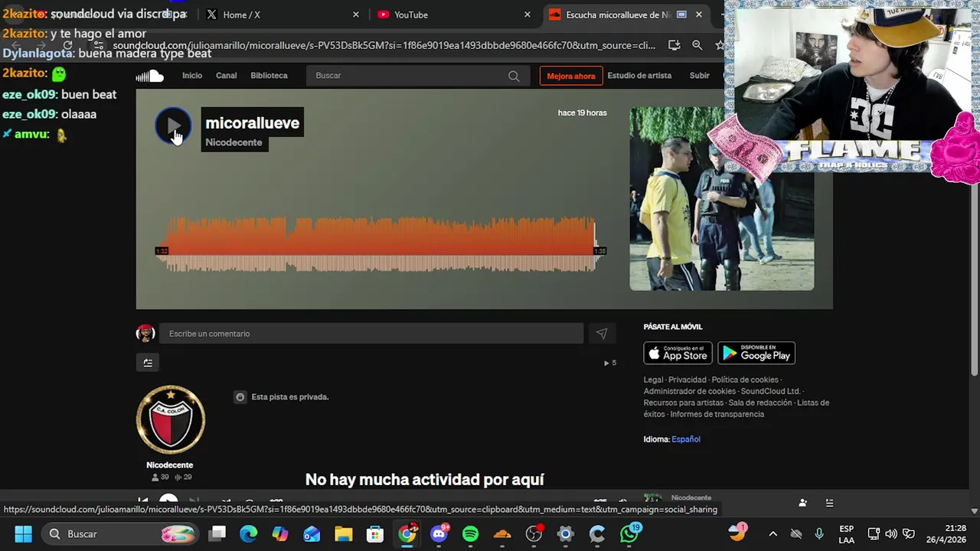Screen dimensions: 980x551
Task: Play the micorallueve track
Action: pos(173,126)
